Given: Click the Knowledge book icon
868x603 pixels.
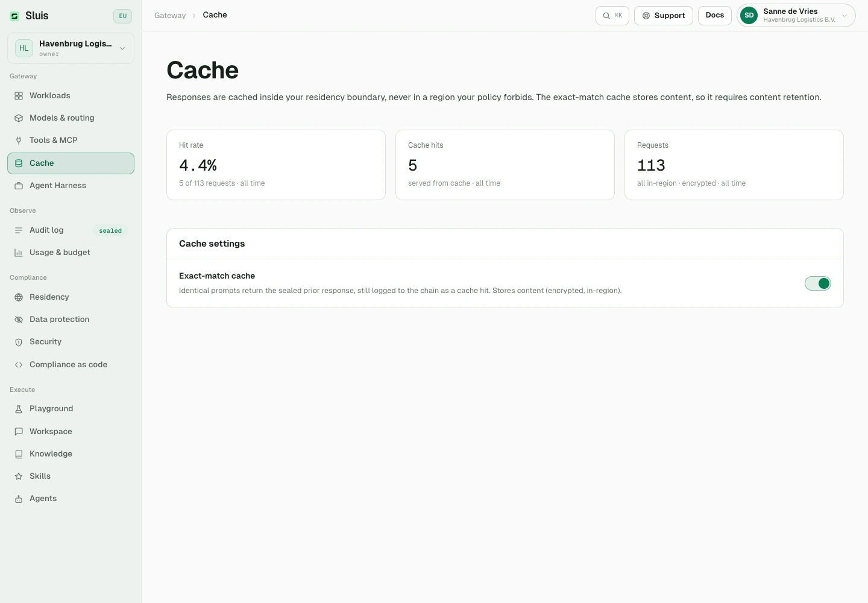Looking at the screenshot, I should [x=19, y=454].
